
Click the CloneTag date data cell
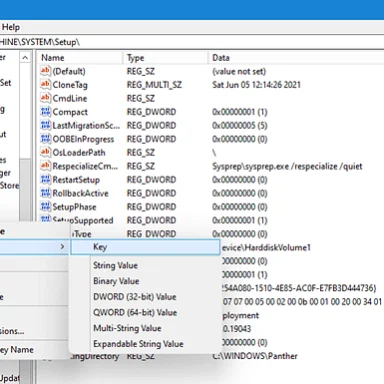[x=256, y=85]
